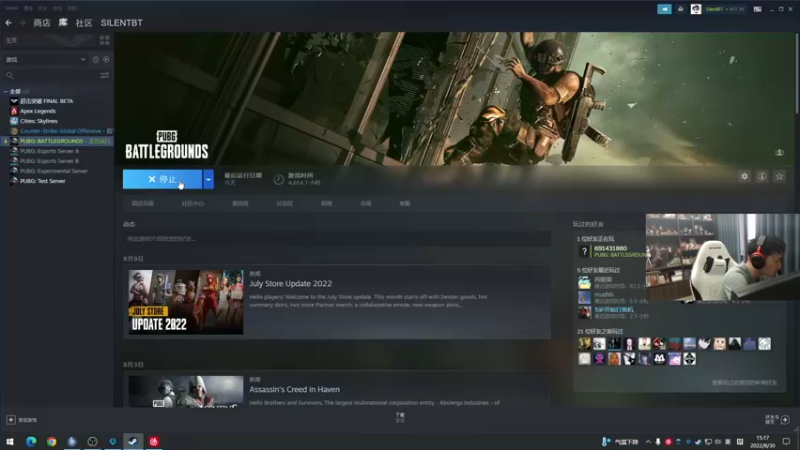Click the Steam icon in the taskbar
800x450 pixels.
(133, 441)
